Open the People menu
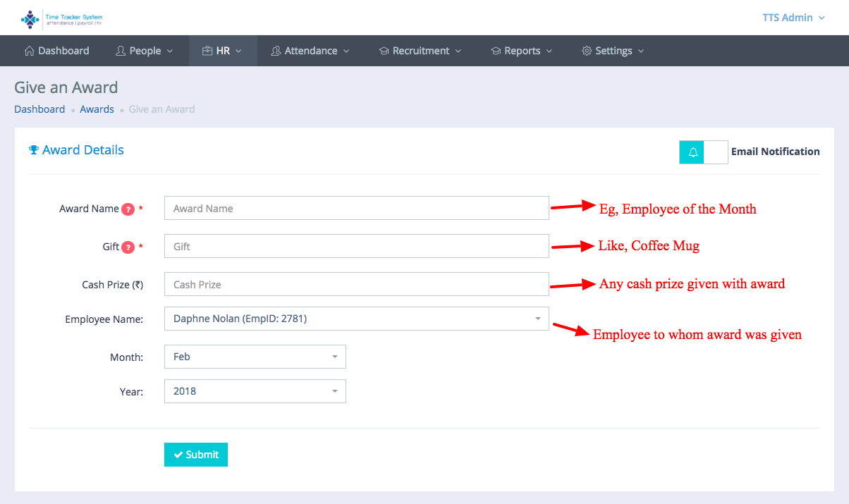Screen dimensions: 849x504 click(x=145, y=51)
